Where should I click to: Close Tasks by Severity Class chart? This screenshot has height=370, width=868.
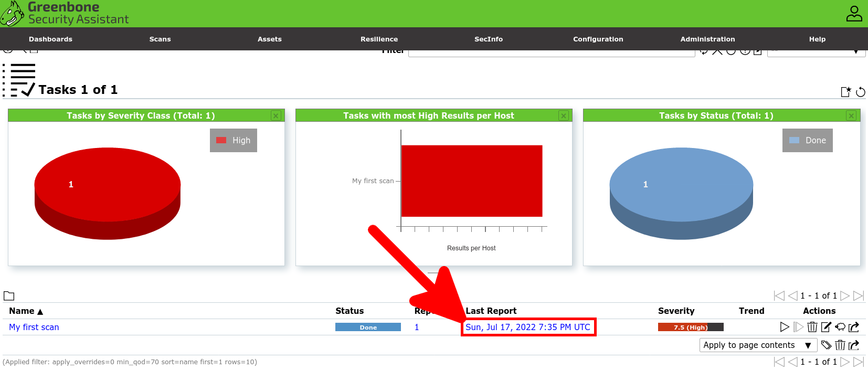point(276,115)
